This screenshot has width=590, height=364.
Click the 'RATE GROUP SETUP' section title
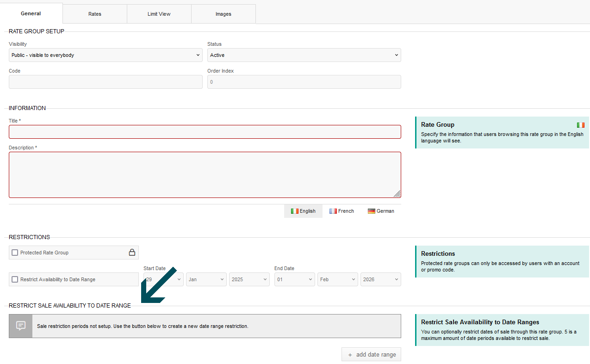[x=37, y=31]
